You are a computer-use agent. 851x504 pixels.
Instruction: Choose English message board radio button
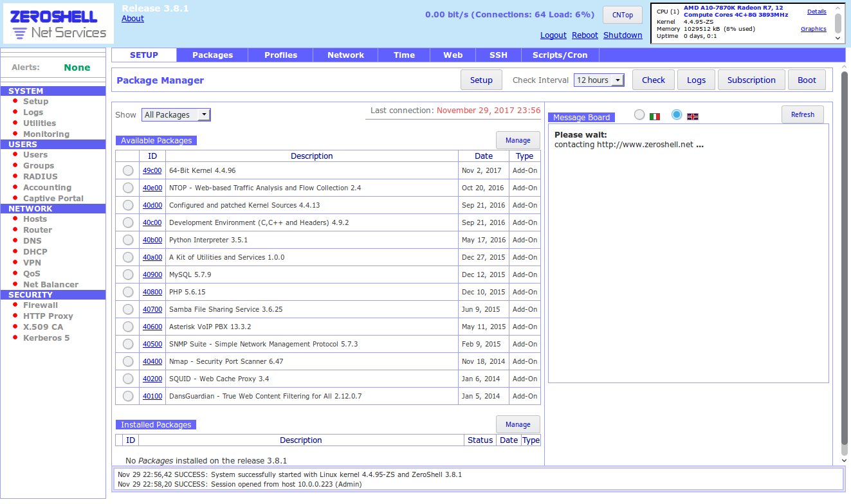676,114
